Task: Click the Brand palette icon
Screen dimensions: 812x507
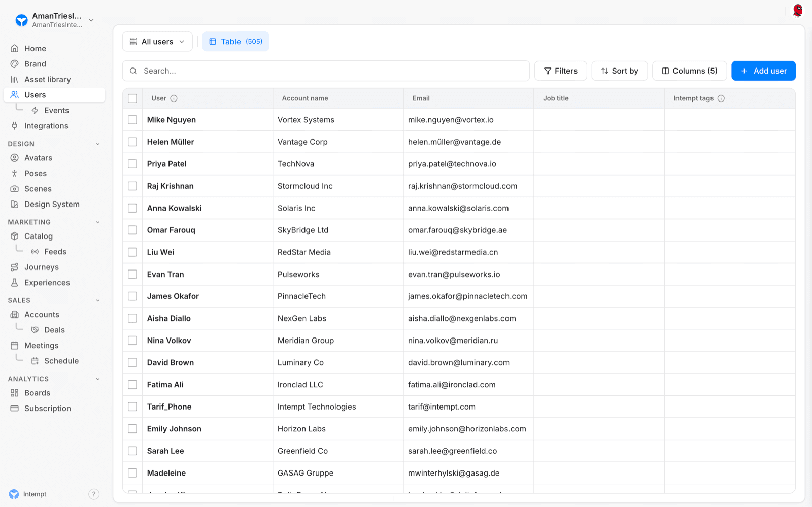Action: tap(15, 64)
